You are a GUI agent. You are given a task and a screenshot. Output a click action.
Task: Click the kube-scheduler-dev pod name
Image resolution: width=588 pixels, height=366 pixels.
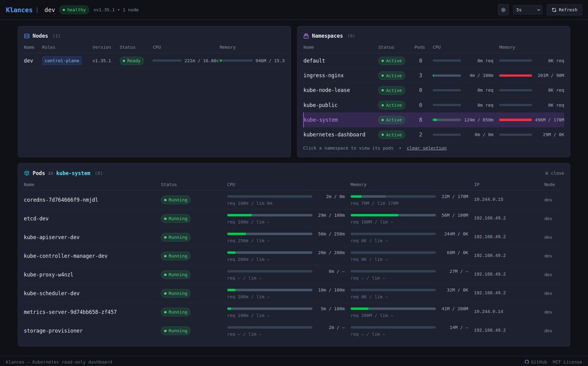tap(52, 293)
